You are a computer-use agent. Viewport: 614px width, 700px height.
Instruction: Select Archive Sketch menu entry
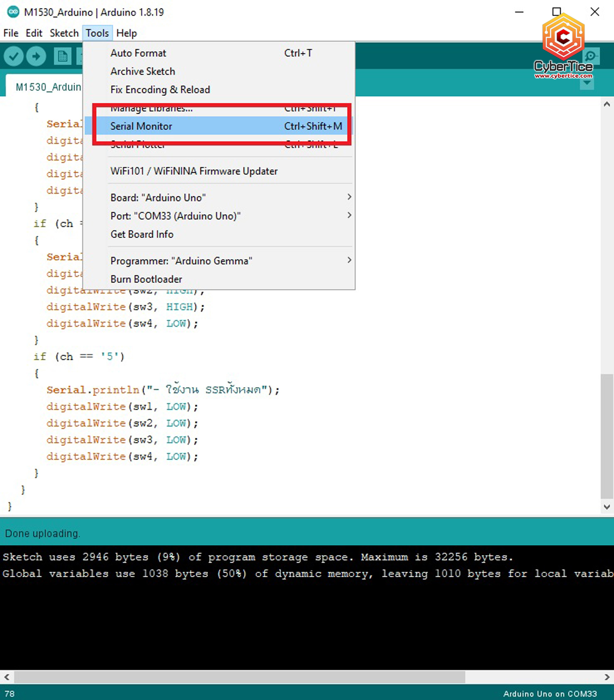tap(219, 71)
